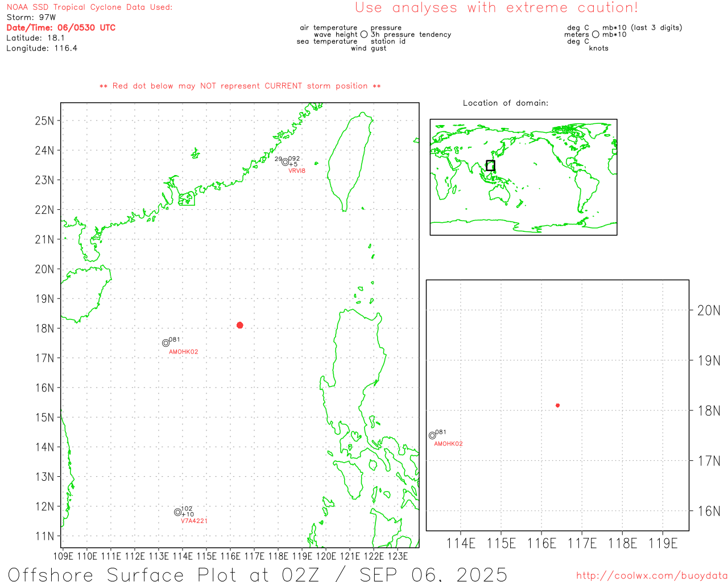Click the 'Latitude: 18.1' text
728x582 pixels.
(x=35, y=38)
